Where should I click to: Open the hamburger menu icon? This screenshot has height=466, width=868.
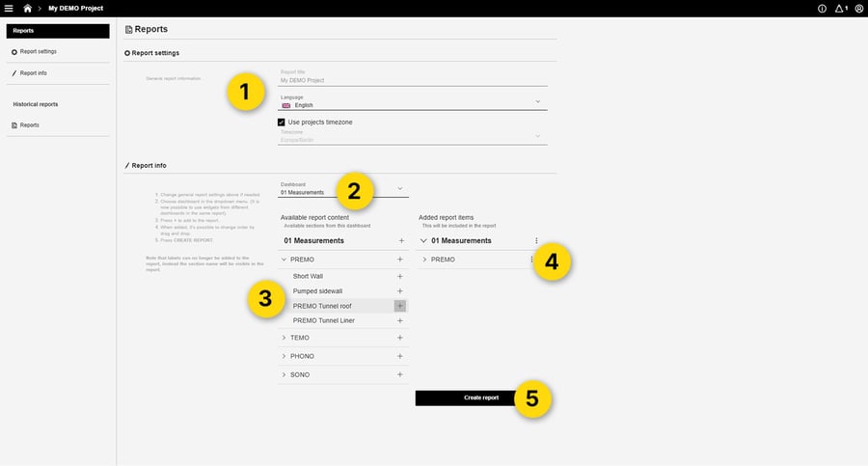point(9,8)
